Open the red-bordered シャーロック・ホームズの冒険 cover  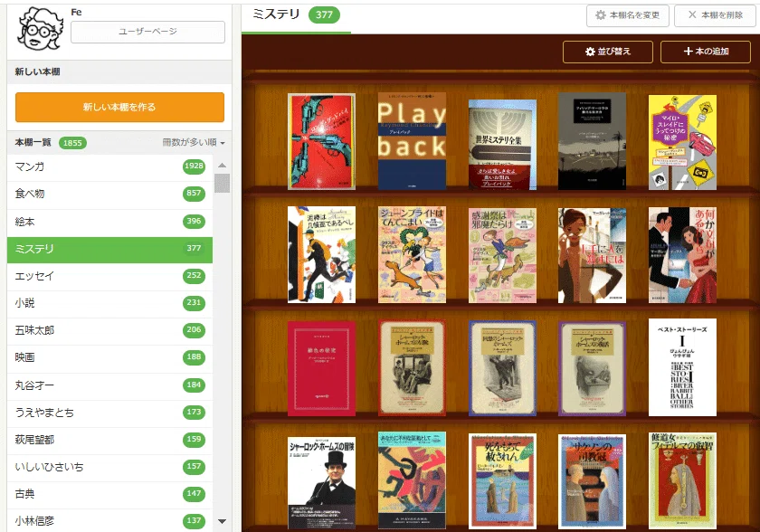point(412,368)
